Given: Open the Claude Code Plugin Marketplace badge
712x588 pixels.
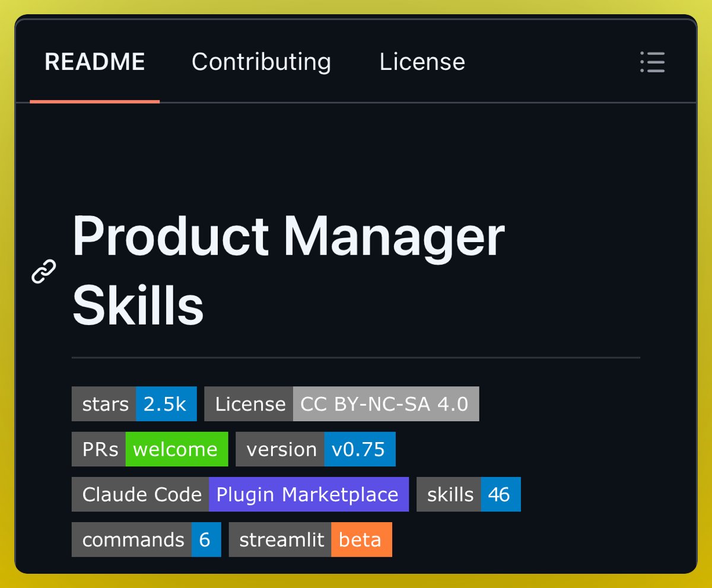Looking at the screenshot, I should (240, 494).
